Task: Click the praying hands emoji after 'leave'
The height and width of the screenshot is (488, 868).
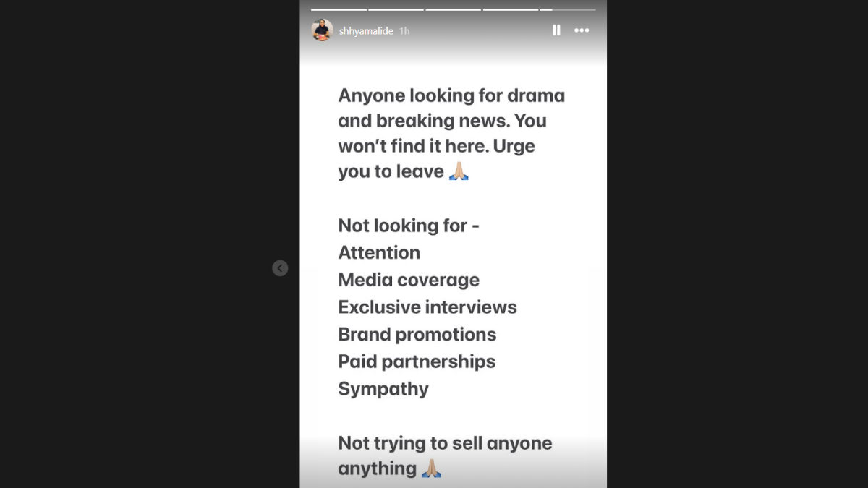Action: coord(459,172)
